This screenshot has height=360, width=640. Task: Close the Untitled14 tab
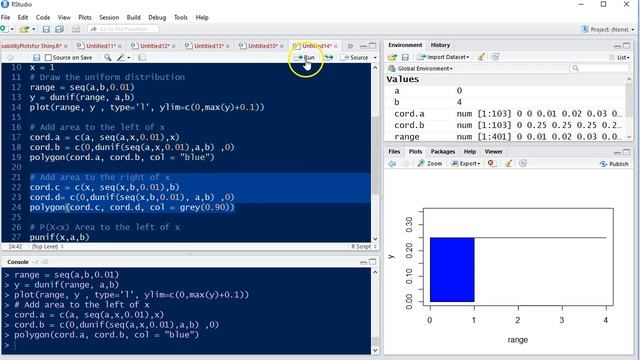pyautogui.click(x=336, y=46)
